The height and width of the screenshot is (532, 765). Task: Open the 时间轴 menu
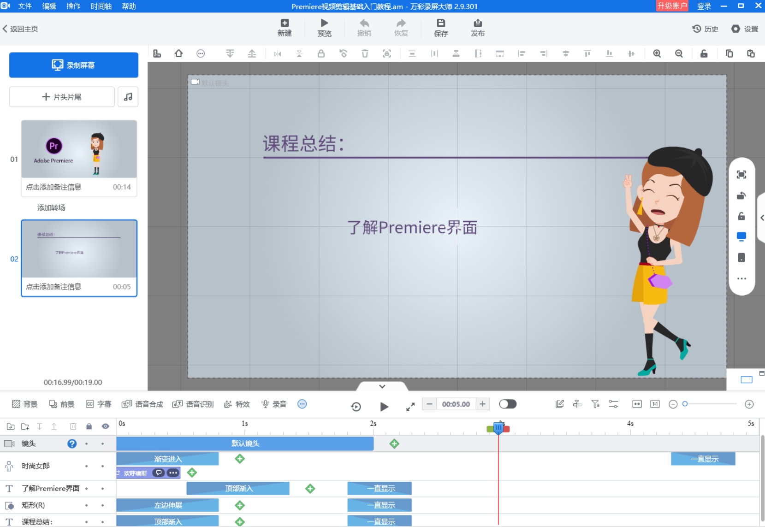(x=101, y=6)
